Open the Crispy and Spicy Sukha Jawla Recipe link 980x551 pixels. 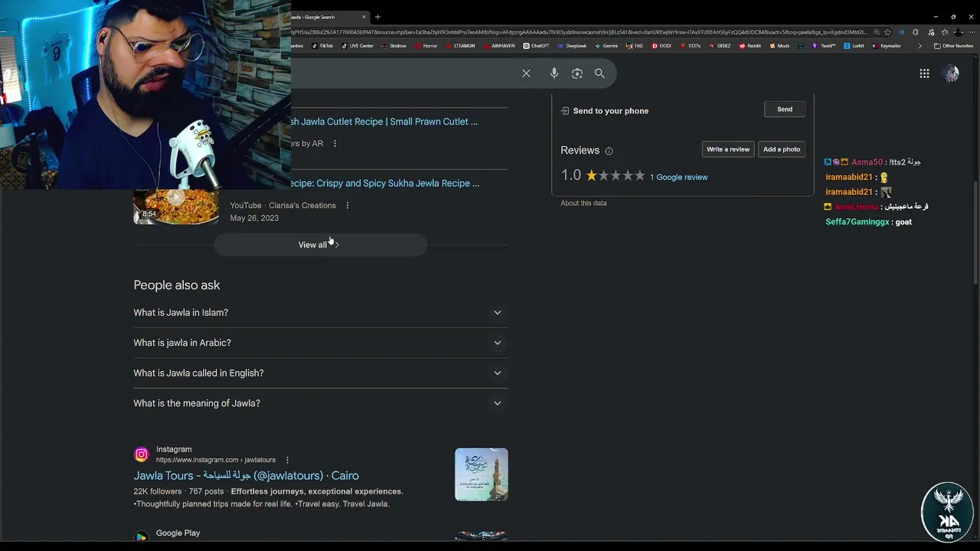(385, 184)
